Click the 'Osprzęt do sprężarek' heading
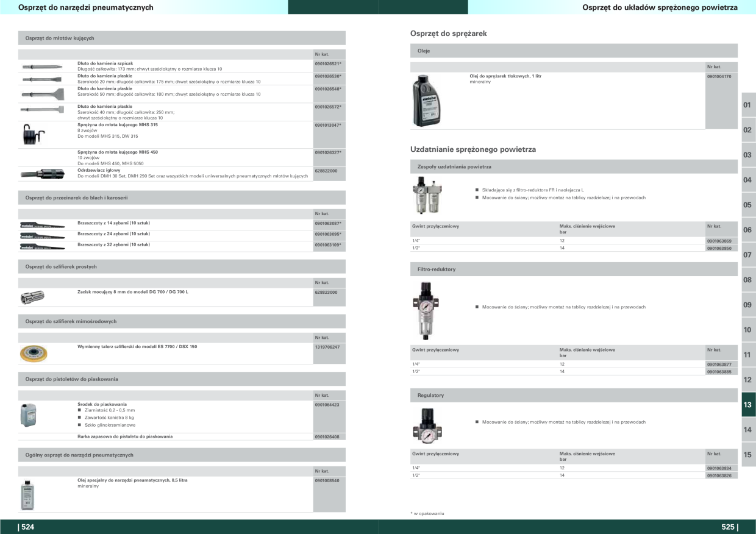 [x=449, y=34]
